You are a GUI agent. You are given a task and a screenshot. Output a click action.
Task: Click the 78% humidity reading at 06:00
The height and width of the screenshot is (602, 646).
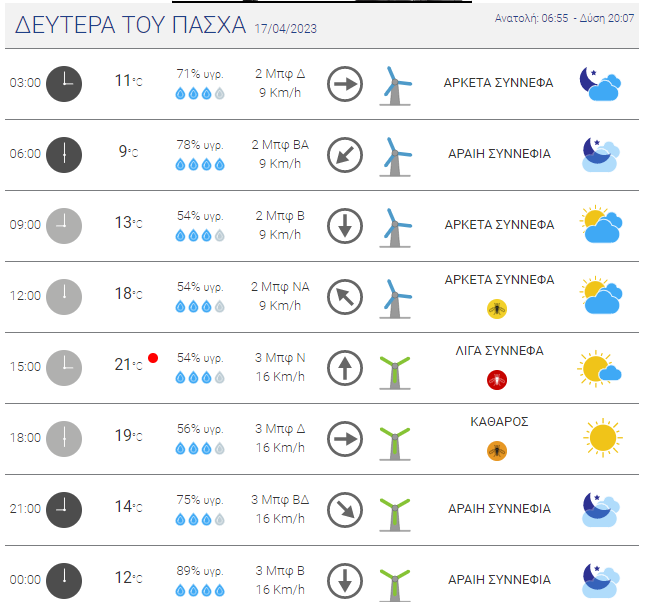[x=200, y=145]
